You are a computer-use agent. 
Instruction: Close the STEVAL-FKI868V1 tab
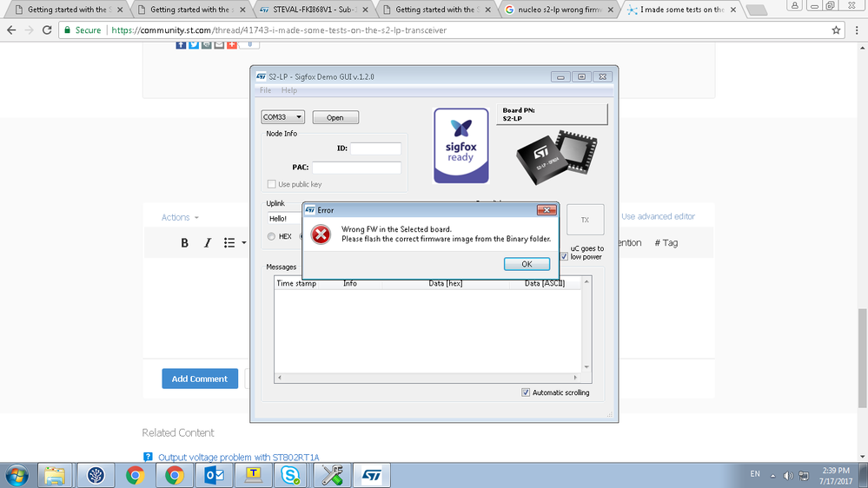click(365, 10)
